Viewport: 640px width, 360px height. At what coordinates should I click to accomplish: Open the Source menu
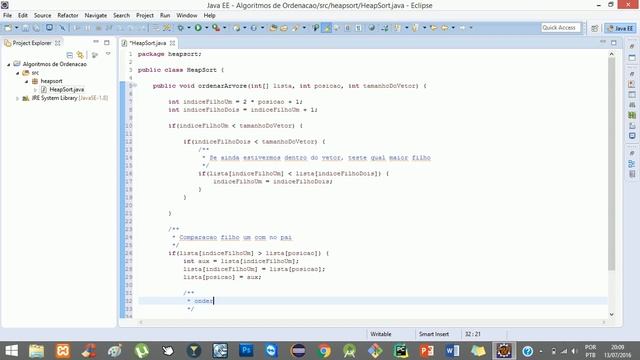pos(42,16)
